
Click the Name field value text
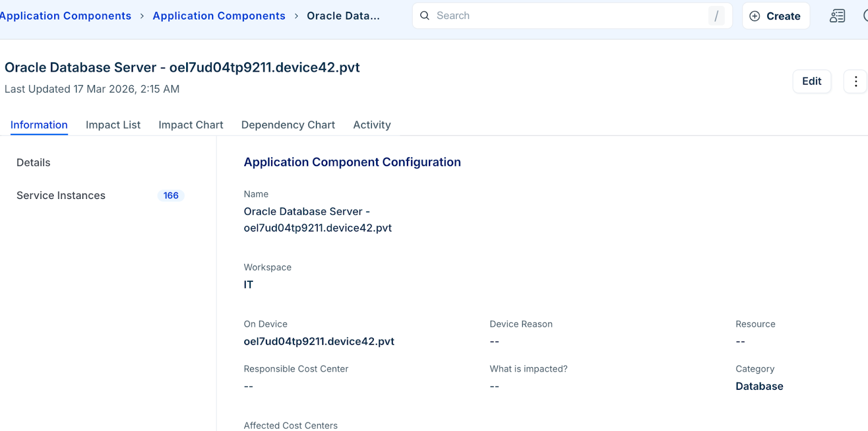318,220
